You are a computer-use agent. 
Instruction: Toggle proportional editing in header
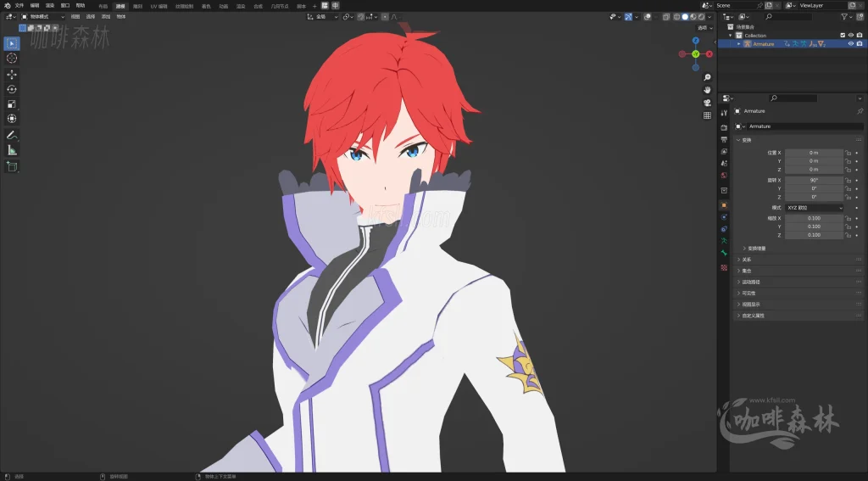(385, 17)
